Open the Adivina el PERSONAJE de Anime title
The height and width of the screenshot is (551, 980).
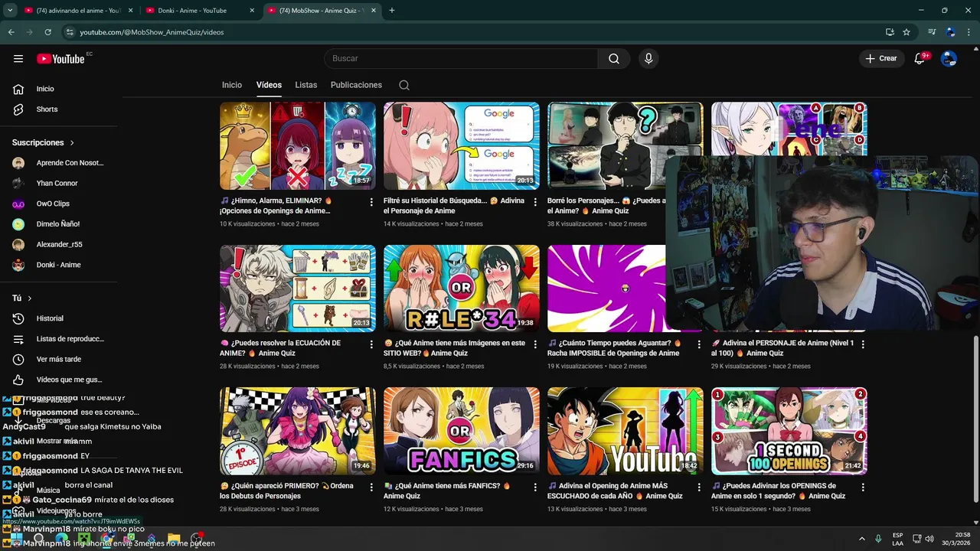click(x=782, y=348)
